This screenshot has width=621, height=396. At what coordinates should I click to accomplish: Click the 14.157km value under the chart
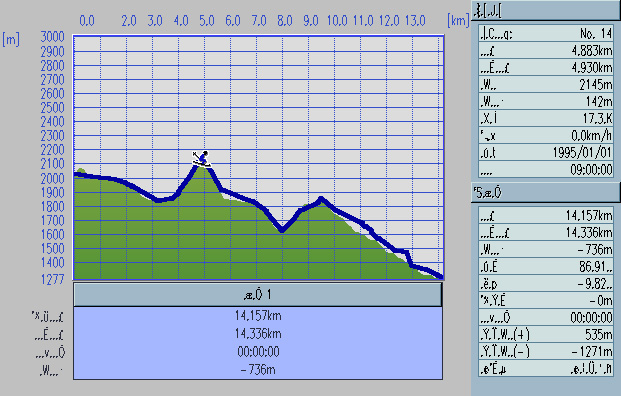point(258,316)
